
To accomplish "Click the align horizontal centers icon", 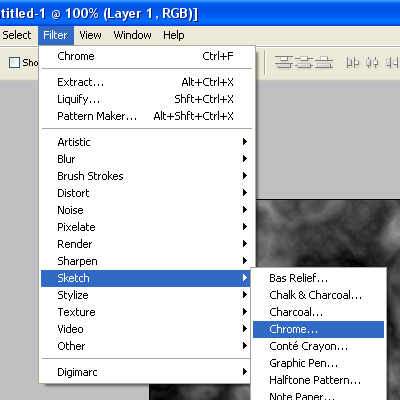I will click(x=372, y=62).
